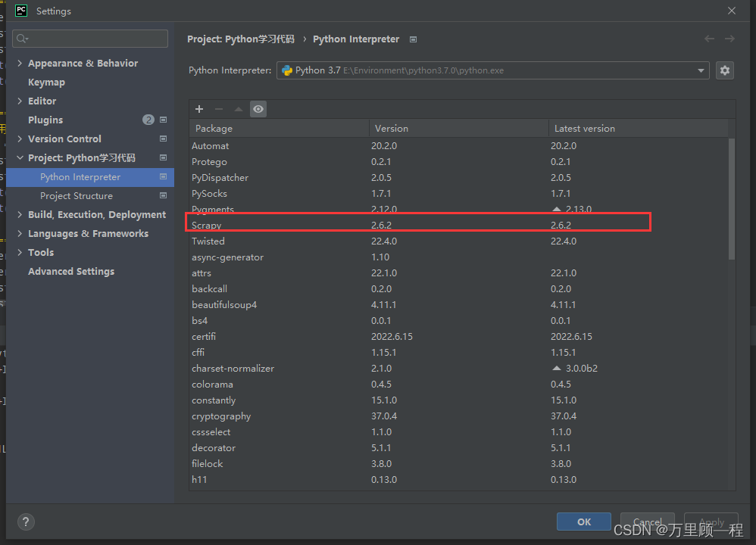Click the icon beside Project Structure

pos(164,195)
